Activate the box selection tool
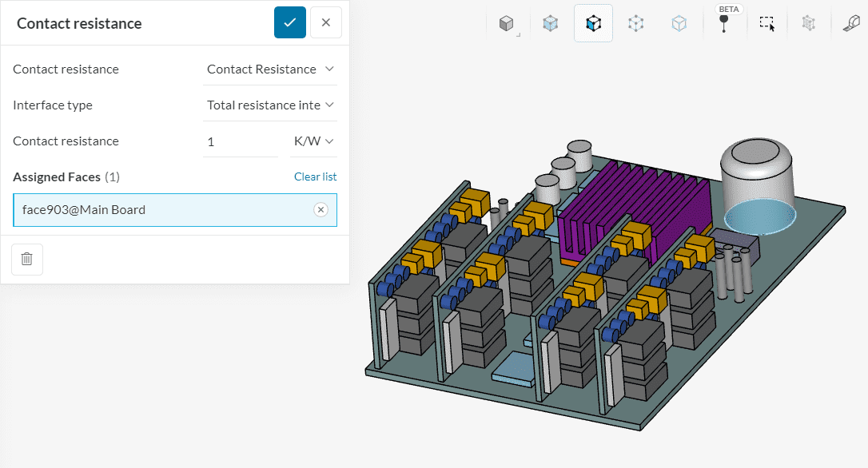 767,24
